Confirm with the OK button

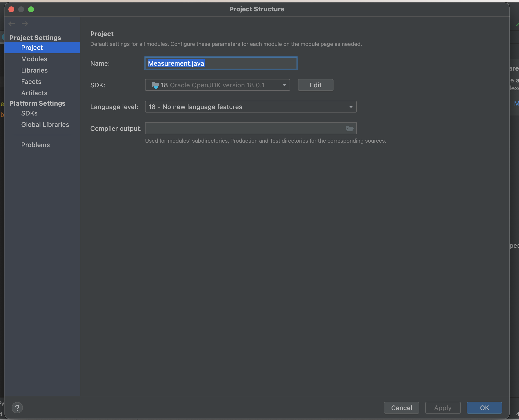[x=484, y=408]
